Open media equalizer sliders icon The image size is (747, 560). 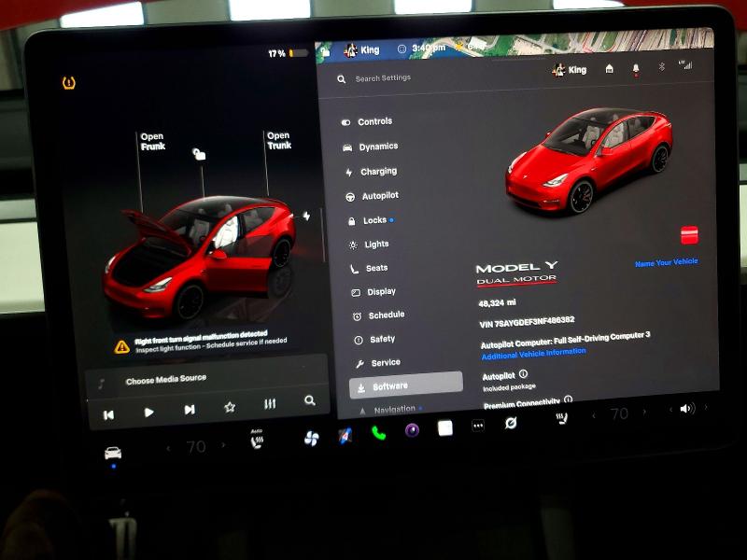pos(270,404)
